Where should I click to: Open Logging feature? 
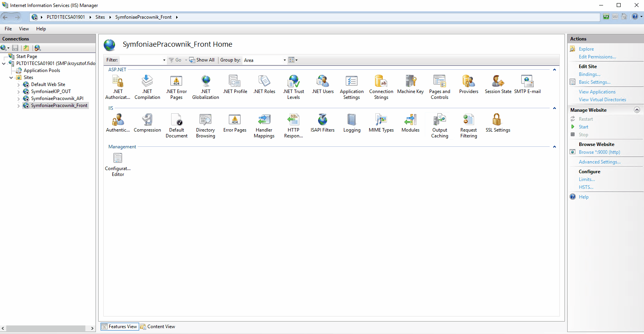coord(352,123)
